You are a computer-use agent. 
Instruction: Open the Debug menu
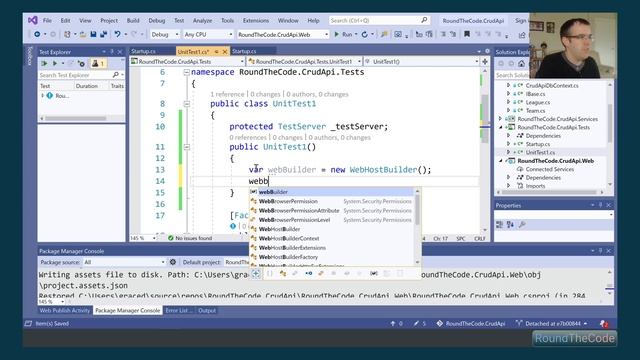pos(157,20)
